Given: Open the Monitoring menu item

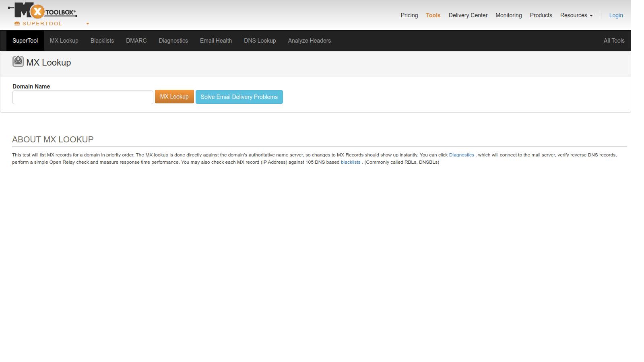Looking at the screenshot, I should coord(509,15).
